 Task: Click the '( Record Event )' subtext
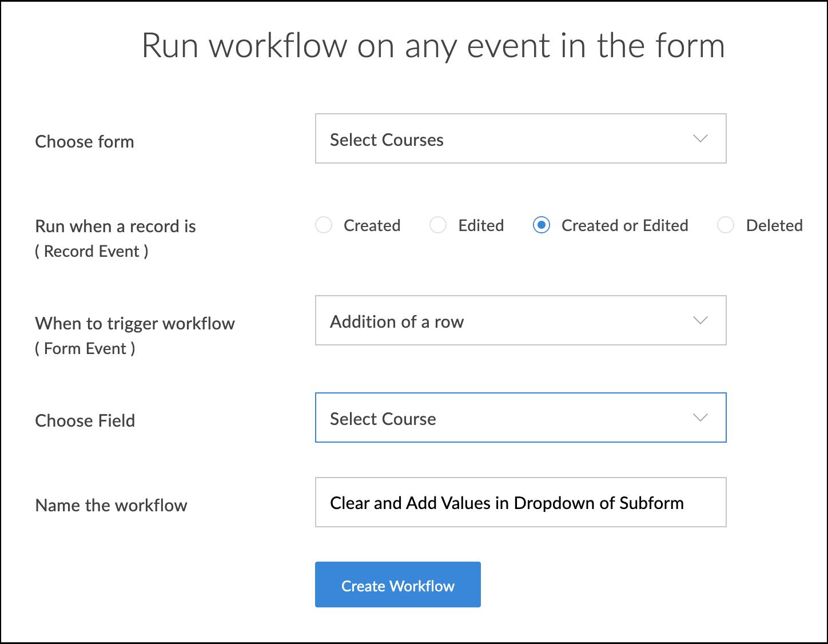pyautogui.click(x=91, y=251)
